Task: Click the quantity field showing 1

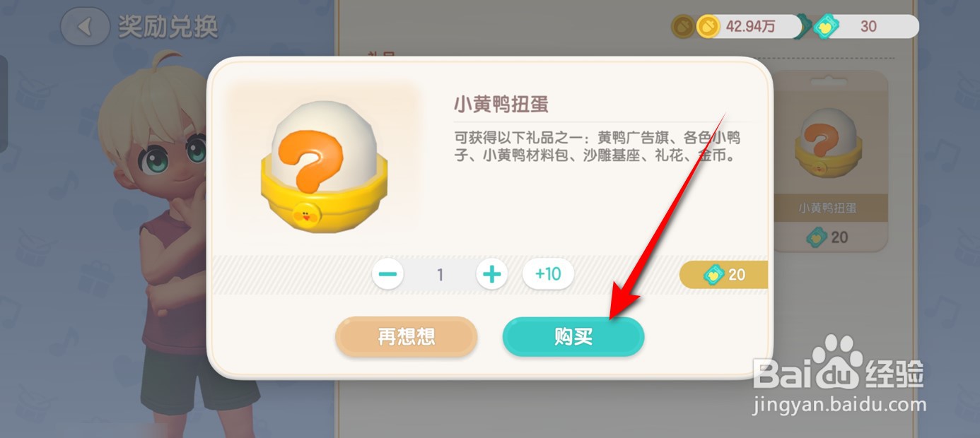Action: click(x=440, y=274)
